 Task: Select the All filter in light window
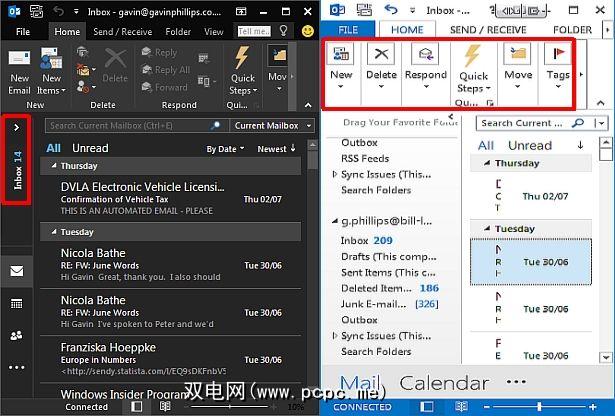pos(486,145)
